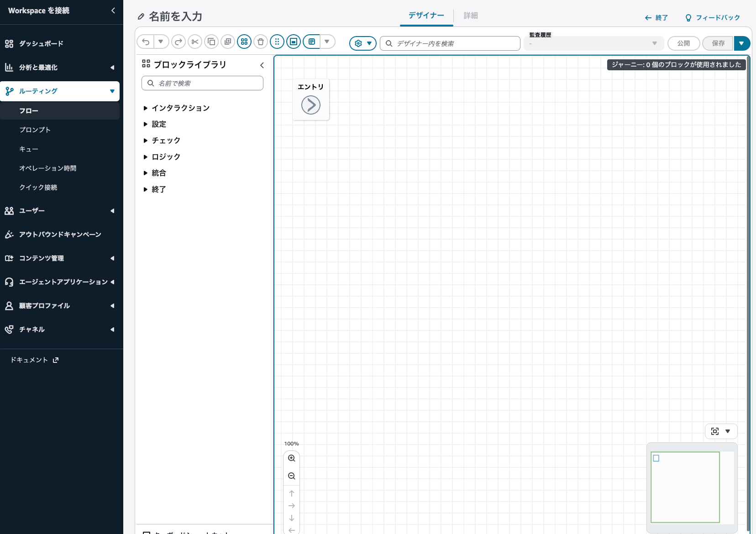The image size is (756, 534).
Task: Expand the エージェントアプリケーション arrow
Action: 112,282
